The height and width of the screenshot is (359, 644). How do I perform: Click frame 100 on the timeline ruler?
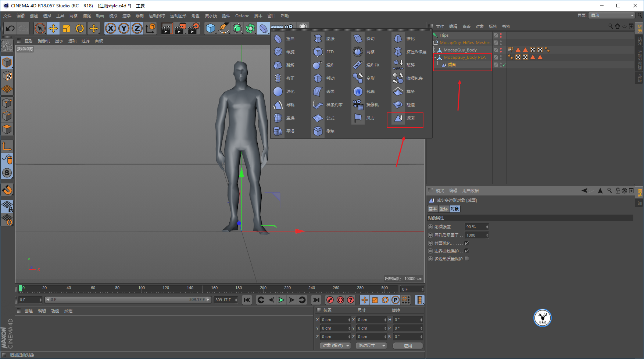(142, 288)
